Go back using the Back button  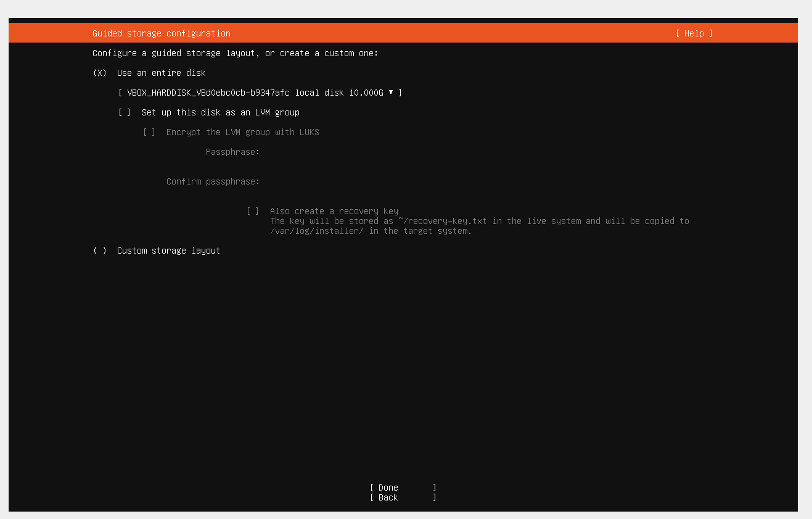(x=403, y=497)
